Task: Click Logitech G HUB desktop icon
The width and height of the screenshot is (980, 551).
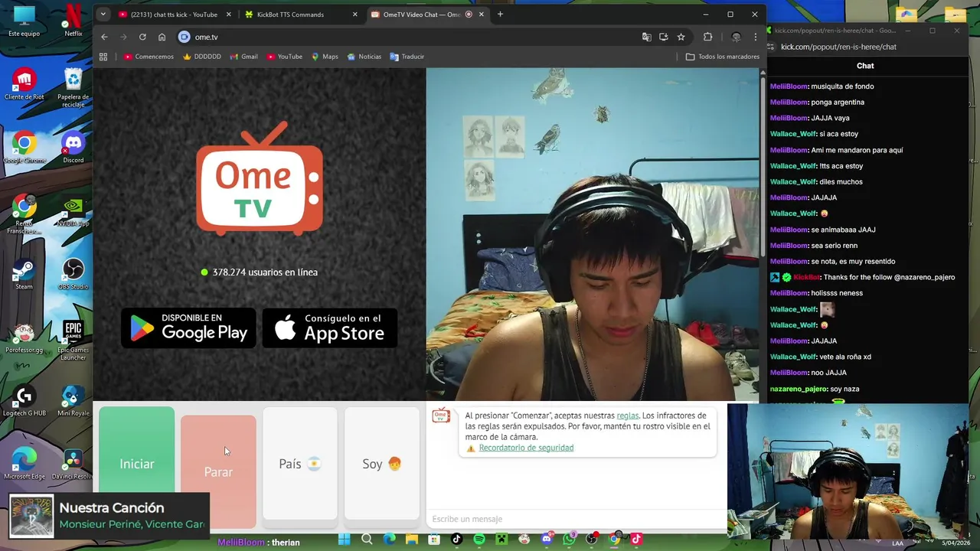Action: (x=24, y=401)
